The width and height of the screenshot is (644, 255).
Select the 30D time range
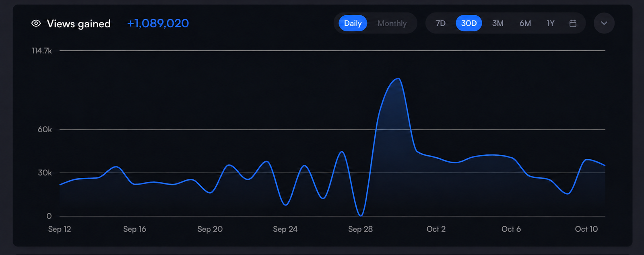pyautogui.click(x=469, y=23)
